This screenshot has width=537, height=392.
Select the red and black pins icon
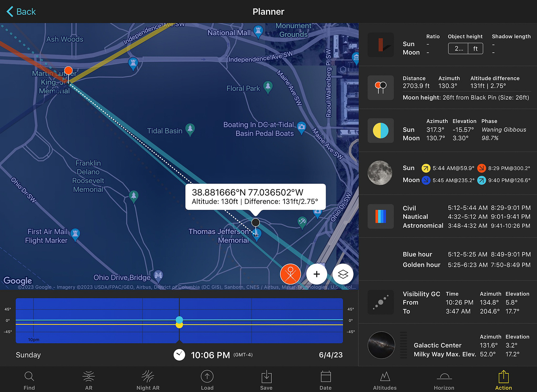[381, 88]
